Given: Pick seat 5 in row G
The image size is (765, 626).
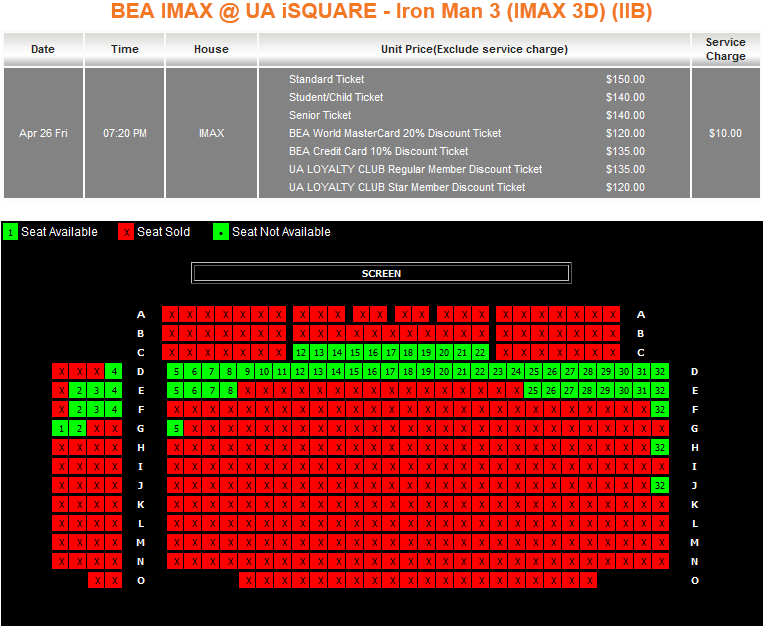Looking at the screenshot, I should pyautogui.click(x=176, y=428).
